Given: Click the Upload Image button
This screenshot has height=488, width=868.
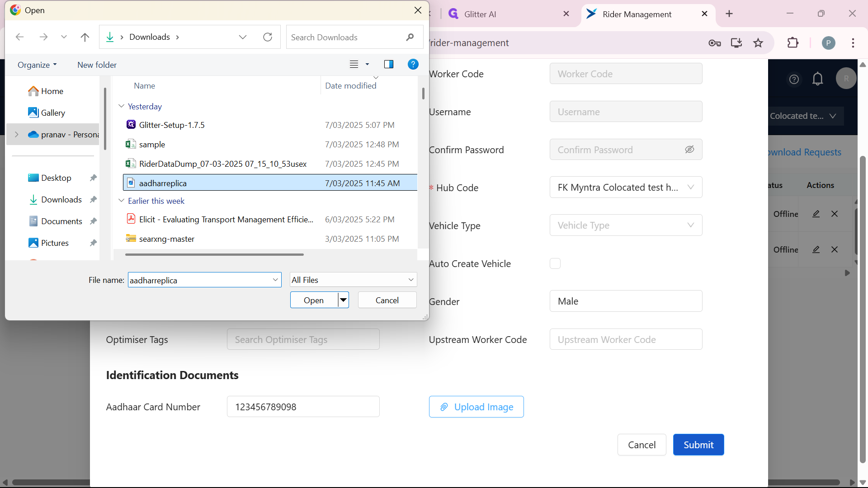Looking at the screenshot, I should (476, 407).
